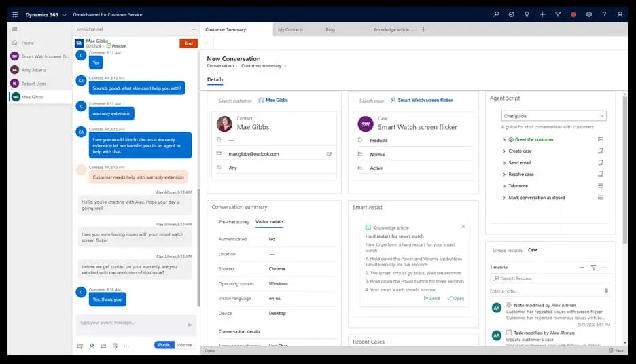Filter the timeline records

593,267
